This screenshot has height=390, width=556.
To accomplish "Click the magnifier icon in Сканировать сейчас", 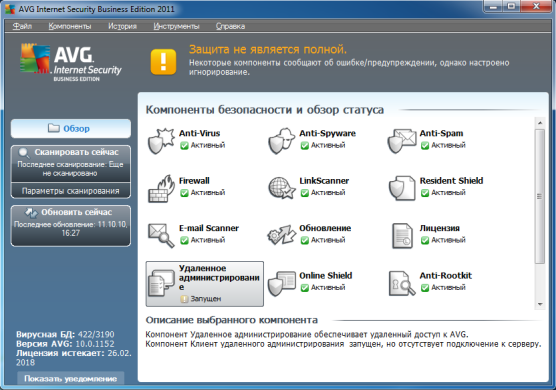I will point(24,153).
